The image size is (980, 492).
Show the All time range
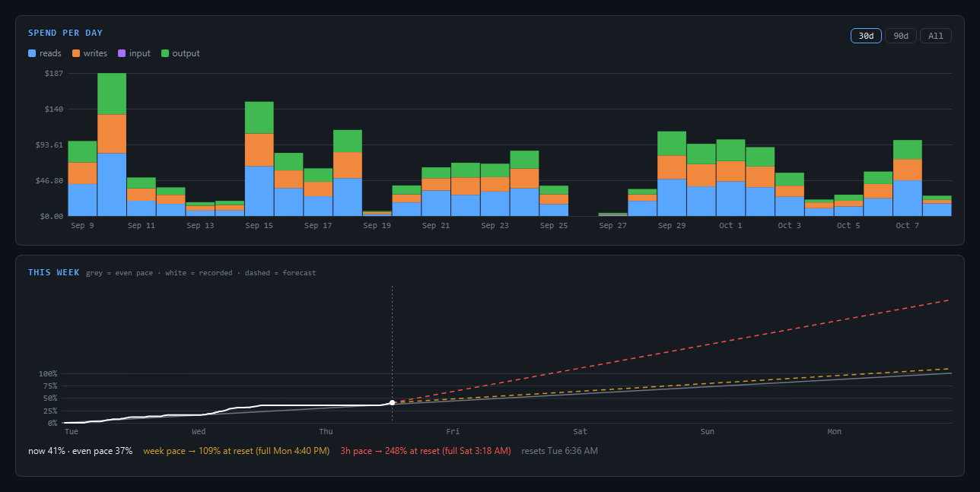click(936, 36)
